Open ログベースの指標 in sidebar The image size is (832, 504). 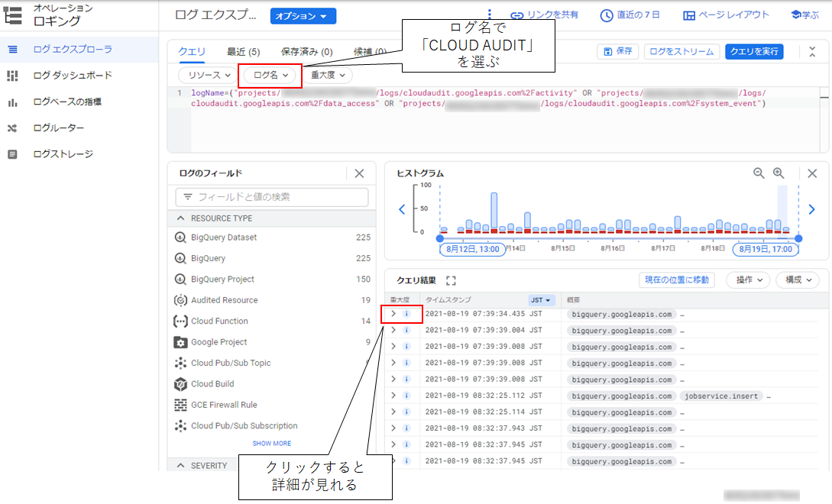click(x=67, y=102)
